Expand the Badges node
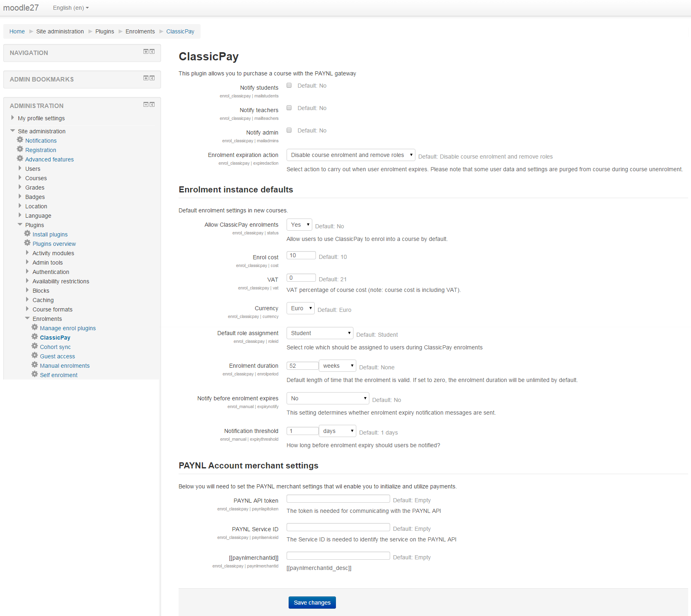 20,197
